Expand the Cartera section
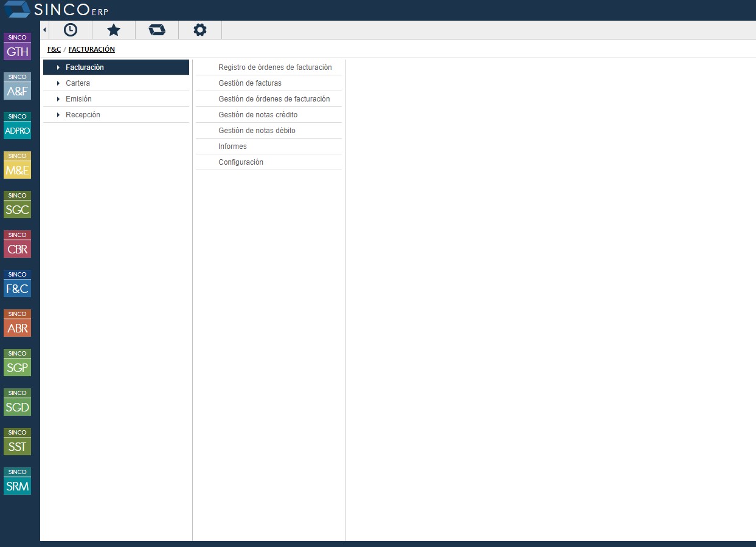The height and width of the screenshot is (547, 756). 78,83
